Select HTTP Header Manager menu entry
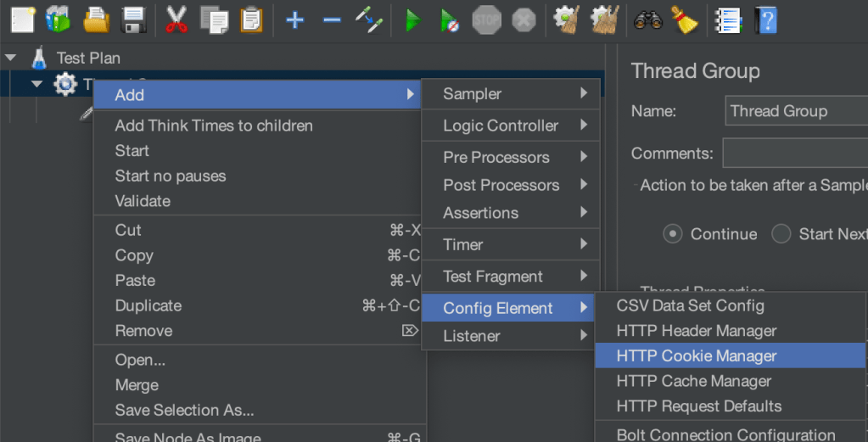Viewport: 868px width, 442px height. point(696,331)
